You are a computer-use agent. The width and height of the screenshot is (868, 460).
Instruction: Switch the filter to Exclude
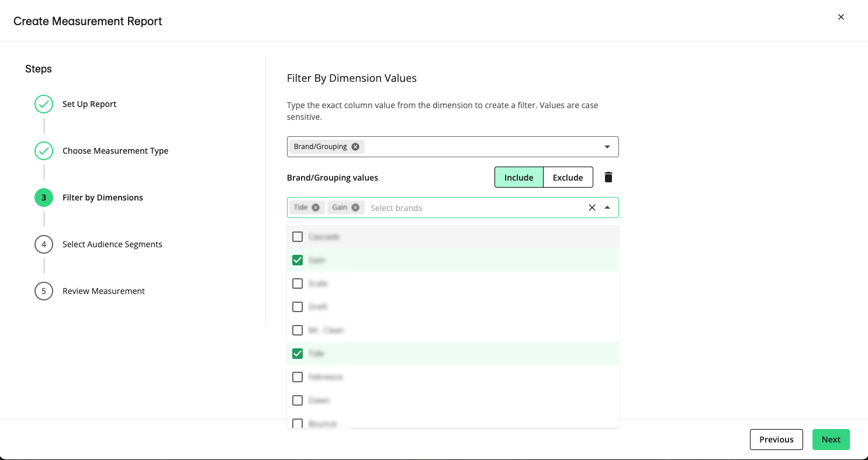[x=568, y=177]
